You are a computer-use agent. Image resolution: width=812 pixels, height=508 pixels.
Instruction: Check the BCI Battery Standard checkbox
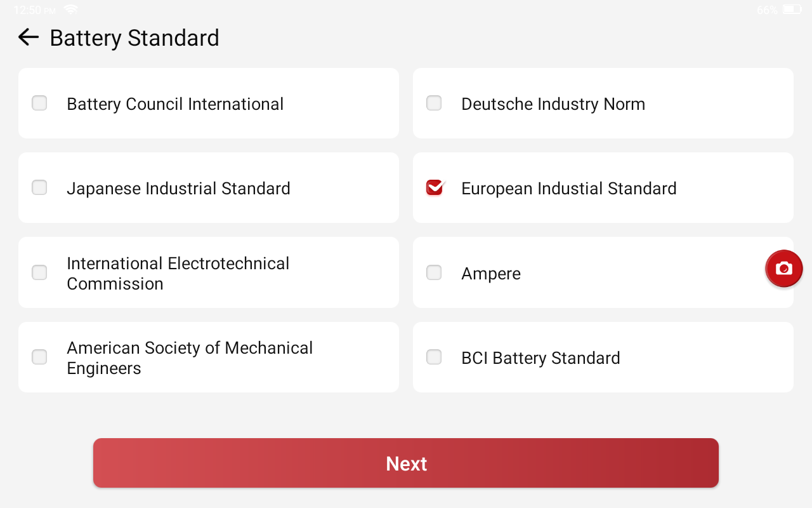tap(434, 357)
